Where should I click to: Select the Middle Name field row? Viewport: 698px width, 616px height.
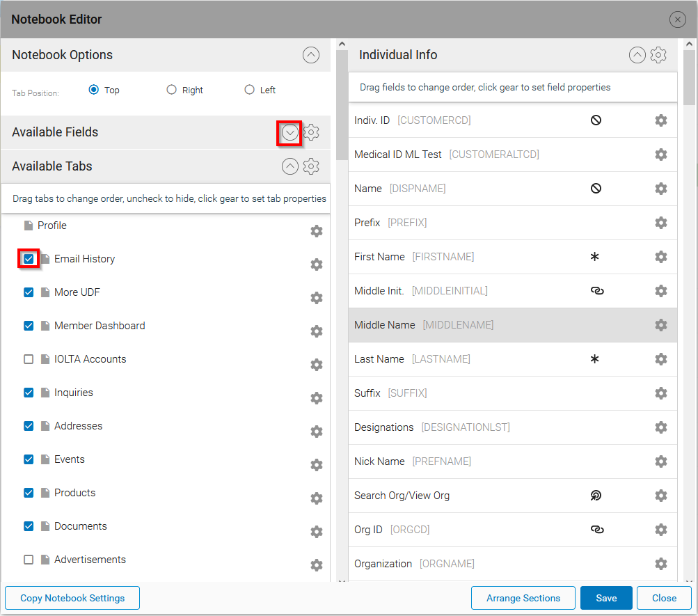[512, 325]
